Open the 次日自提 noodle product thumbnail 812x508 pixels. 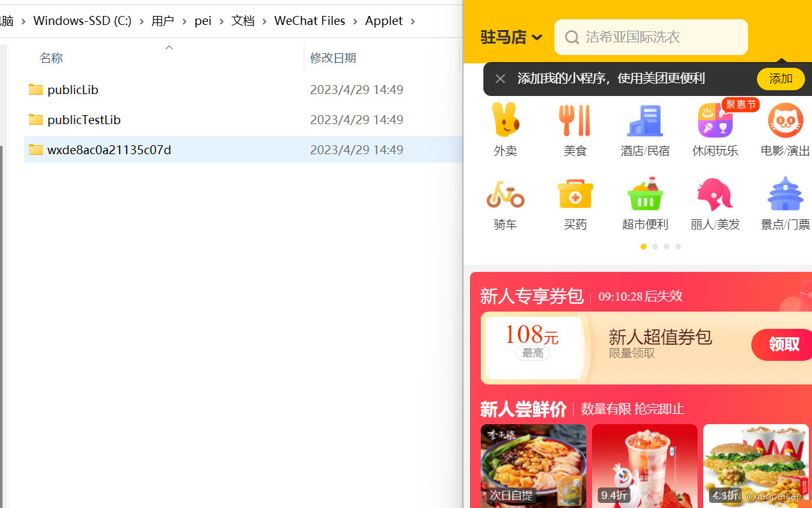[533, 466]
